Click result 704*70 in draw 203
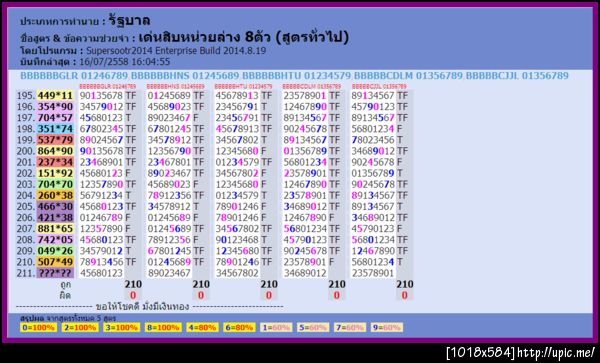Image resolution: width=600 pixels, height=363 pixels. (x=55, y=184)
